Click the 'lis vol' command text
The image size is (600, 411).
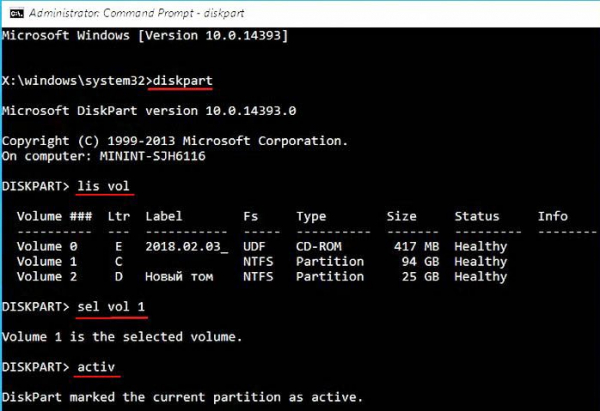103,186
